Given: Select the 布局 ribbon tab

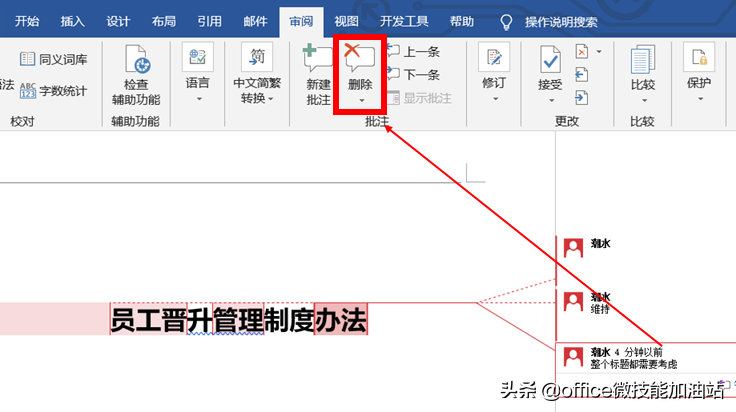Looking at the screenshot, I should point(163,22).
